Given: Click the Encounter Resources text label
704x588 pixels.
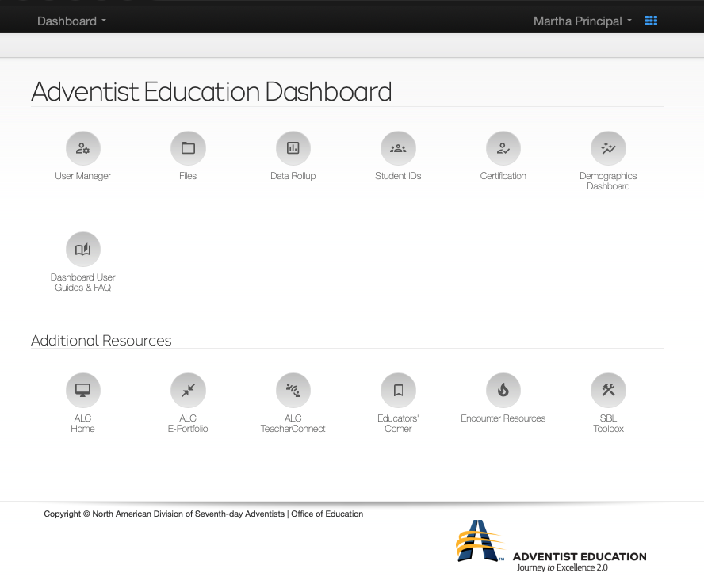Looking at the screenshot, I should 503,418.
